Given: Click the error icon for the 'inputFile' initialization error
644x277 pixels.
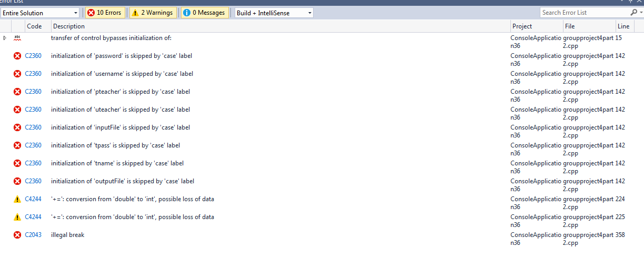Looking at the screenshot, I should point(17,127).
